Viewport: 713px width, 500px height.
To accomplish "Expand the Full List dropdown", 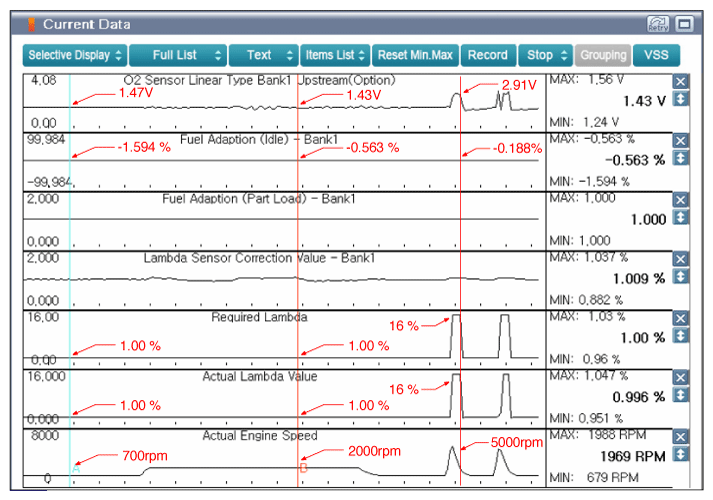I will (x=176, y=55).
